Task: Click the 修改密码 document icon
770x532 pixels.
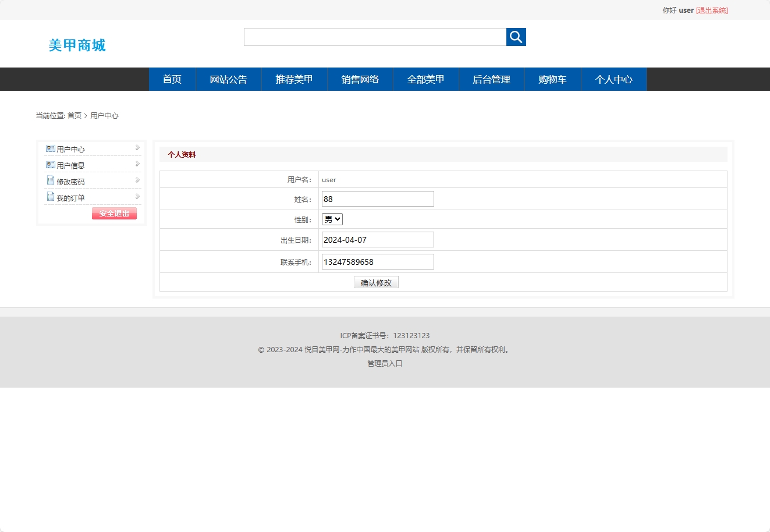Action: [49, 181]
